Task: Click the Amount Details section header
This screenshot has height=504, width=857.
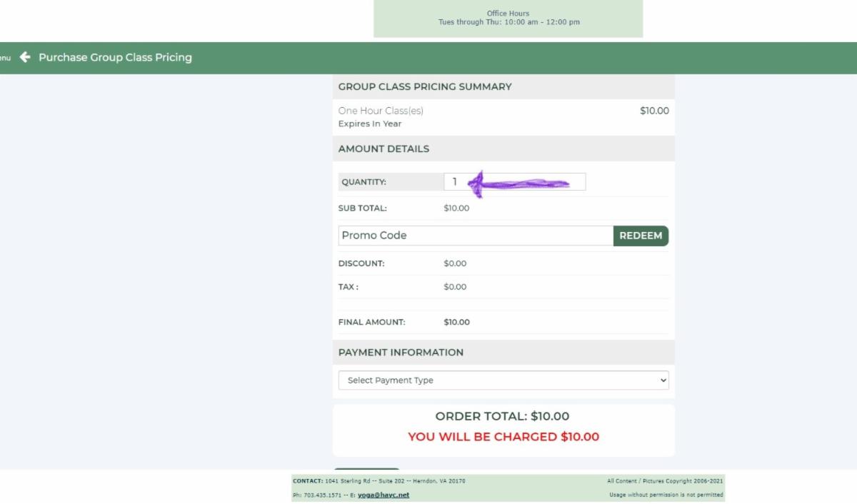Action: 384,149
